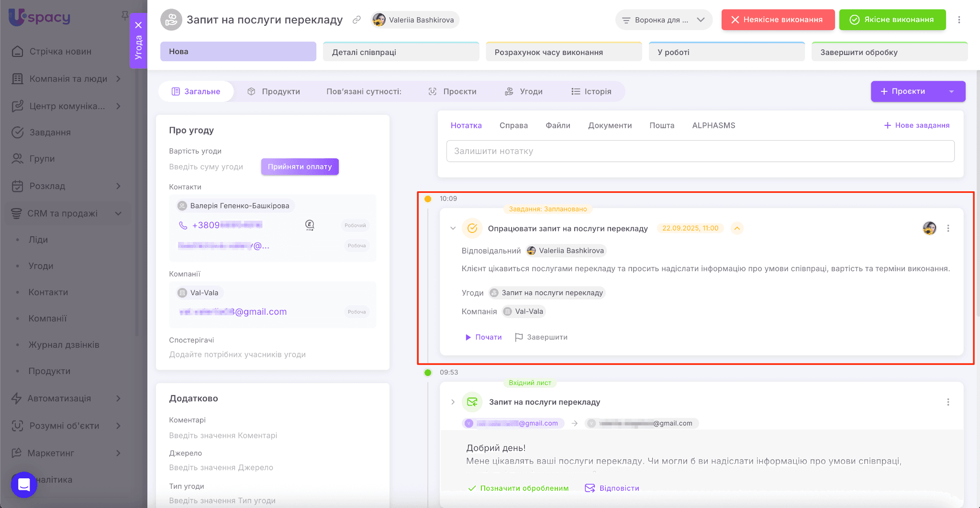Open the task's three-dot options menu
The height and width of the screenshot is (508, 980).
click(948, 229)
